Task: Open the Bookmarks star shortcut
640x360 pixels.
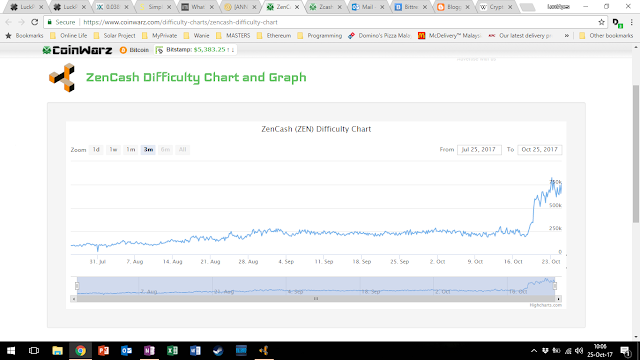Action: tap(24, 36)
